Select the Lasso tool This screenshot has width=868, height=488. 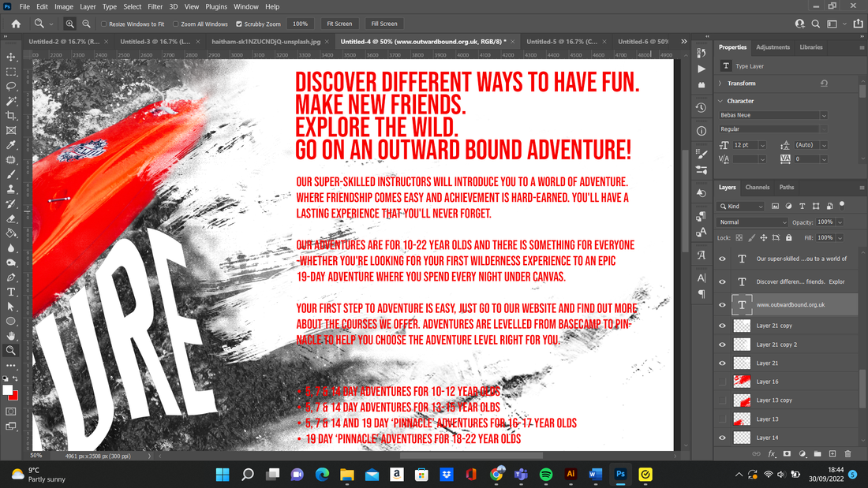(x=10, y=87)
